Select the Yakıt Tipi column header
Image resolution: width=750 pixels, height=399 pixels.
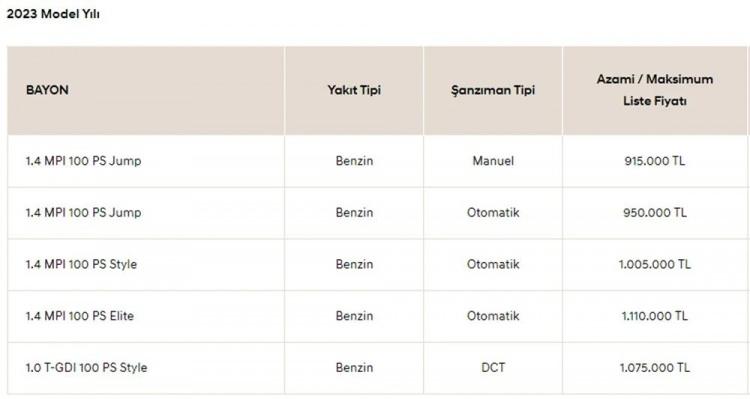pyautogui.click(x=354, y=90)
